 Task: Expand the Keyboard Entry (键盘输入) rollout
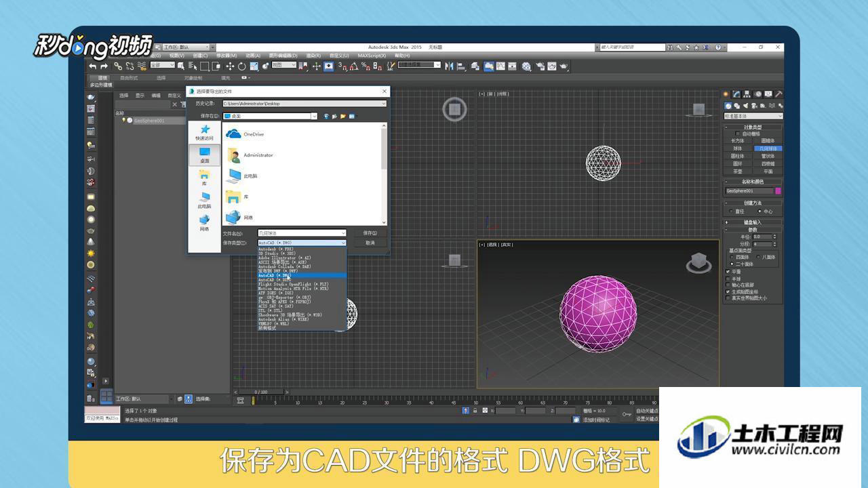pos(753,222)
